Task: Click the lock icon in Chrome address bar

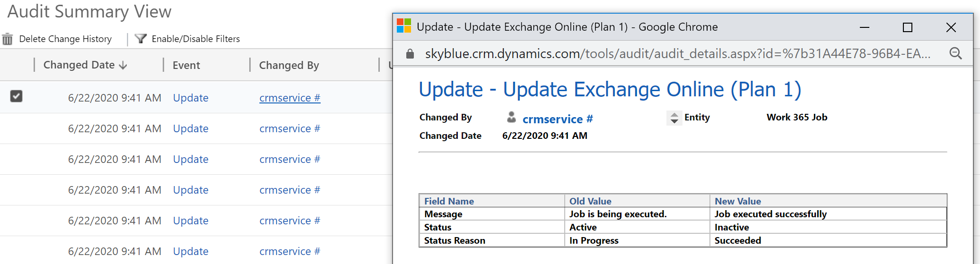Action: 410,54
